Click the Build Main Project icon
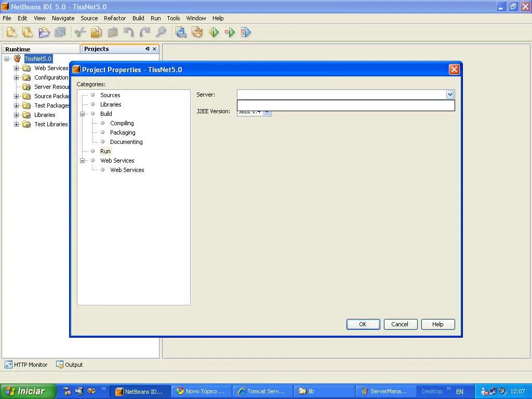The height and width of the screenshot is (399, 532). coord(181,32)
